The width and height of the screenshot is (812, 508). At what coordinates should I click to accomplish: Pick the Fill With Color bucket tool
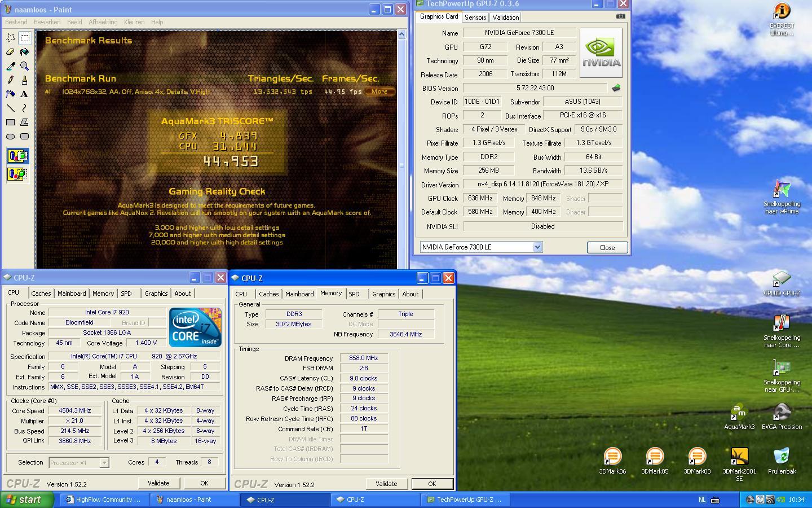25,52
